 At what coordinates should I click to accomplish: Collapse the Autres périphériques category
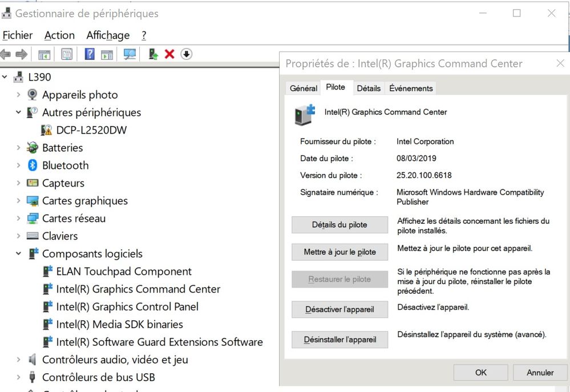pyautogui.click(x=18, y=112)
